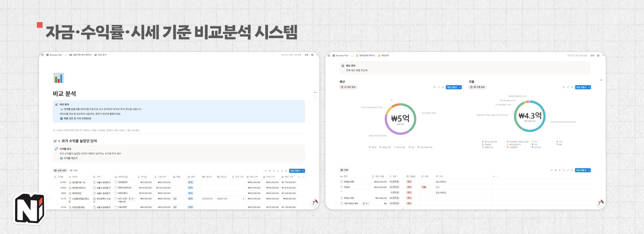Select the 예산 분포 chart tab

[348, 87]
